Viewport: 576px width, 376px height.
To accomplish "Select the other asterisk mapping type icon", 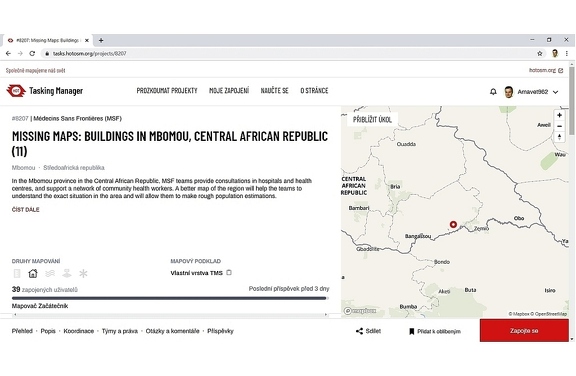I will tap(83, 274).
